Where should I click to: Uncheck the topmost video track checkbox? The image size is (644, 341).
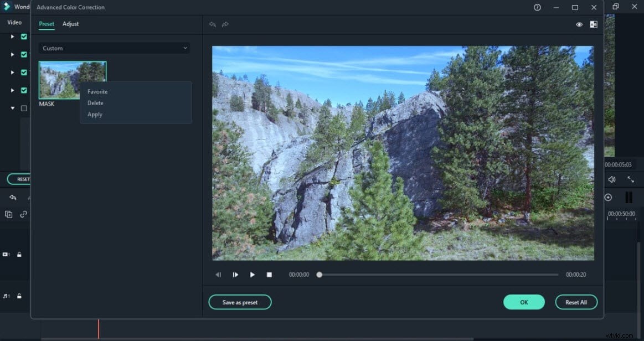(23, 37)
